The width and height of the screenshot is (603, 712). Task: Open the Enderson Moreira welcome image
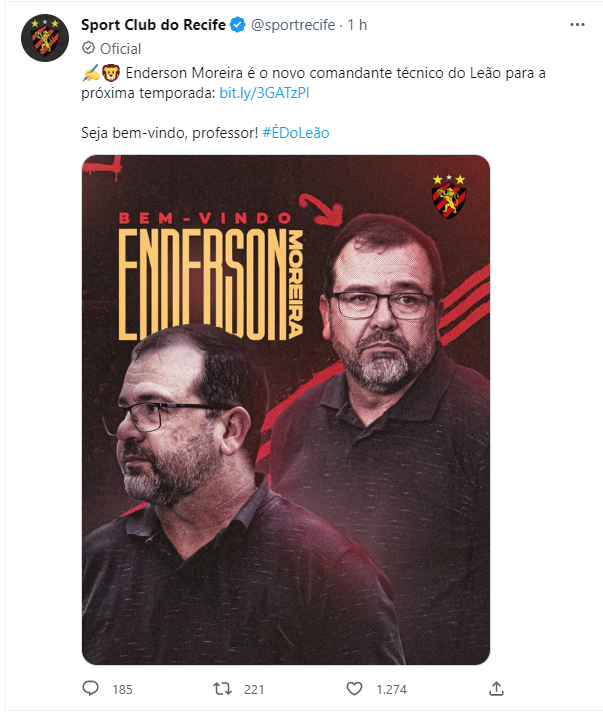(286, 410)
